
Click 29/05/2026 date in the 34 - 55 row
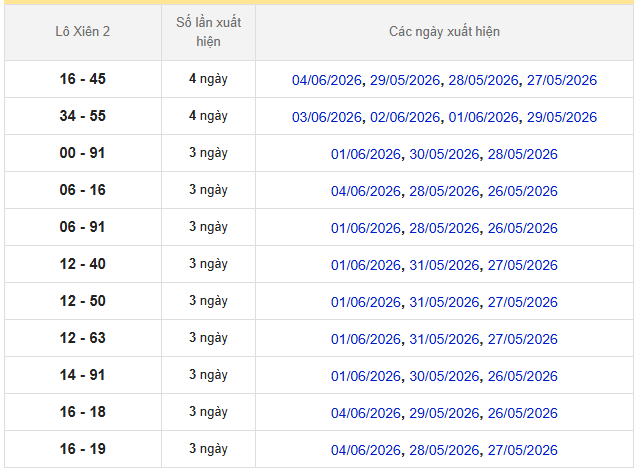(x=562, y=117)
